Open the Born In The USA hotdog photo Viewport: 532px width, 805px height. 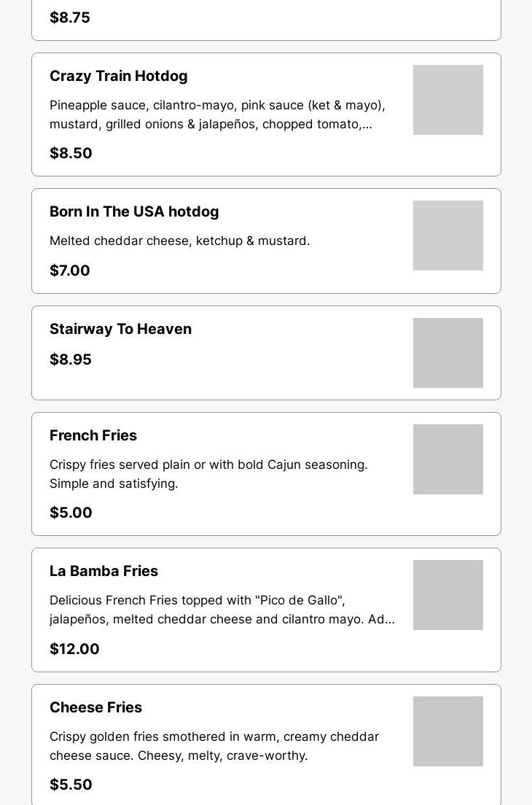[x=447, y=236]
